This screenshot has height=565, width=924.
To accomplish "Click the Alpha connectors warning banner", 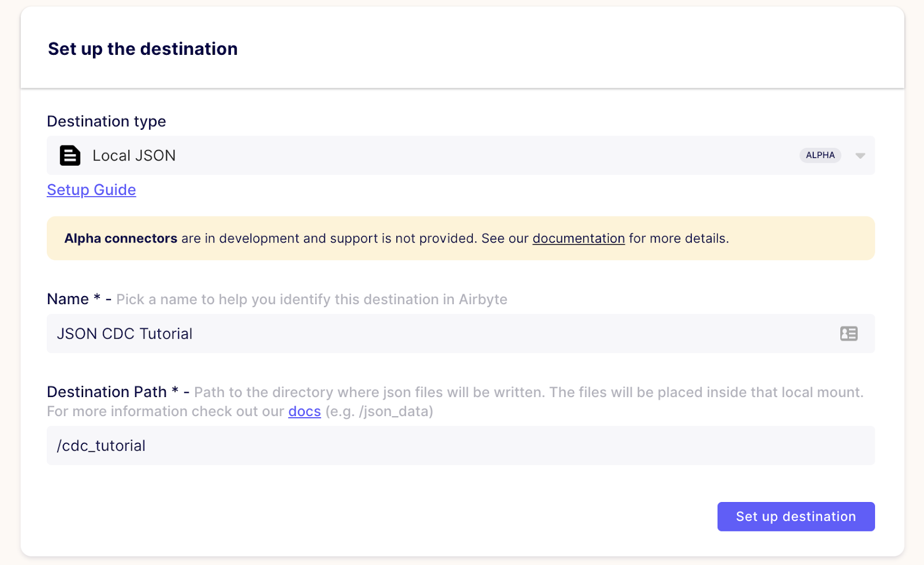I will (x=461, y=238).
